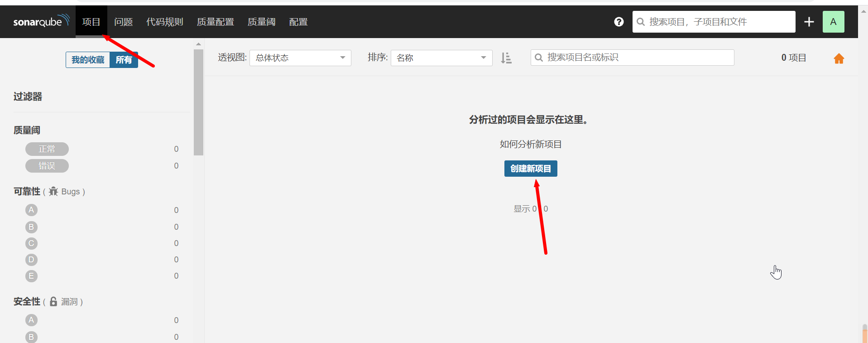
Task: Toggle the sort direction icon
Action: pos(506,58)
